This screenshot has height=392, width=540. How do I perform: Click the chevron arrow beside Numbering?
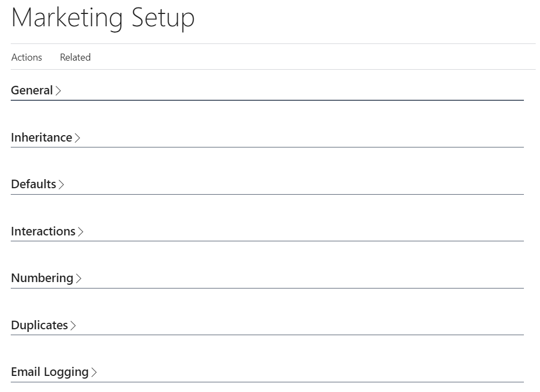click(x=78, y=278)
